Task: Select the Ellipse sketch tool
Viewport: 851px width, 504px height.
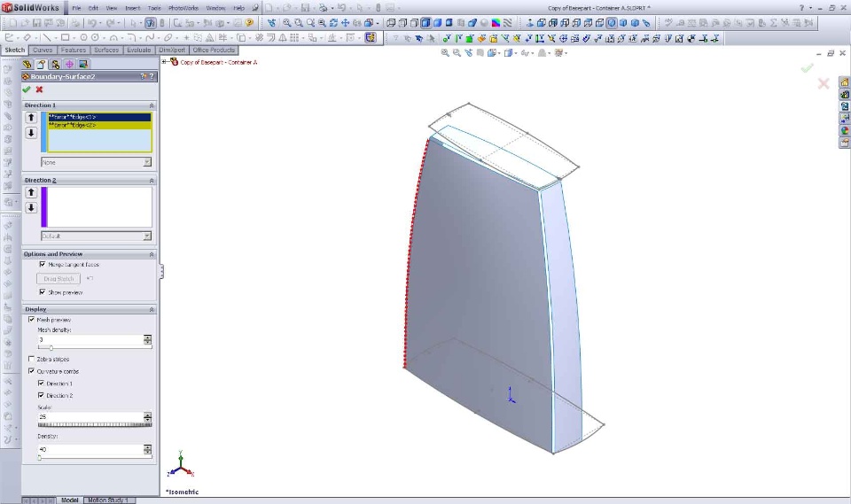Action: [x=168, y=38]
